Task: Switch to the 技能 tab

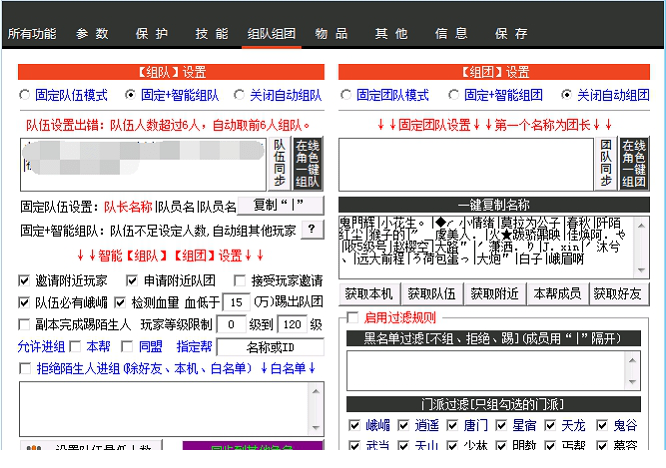Action: click(212, 34)
